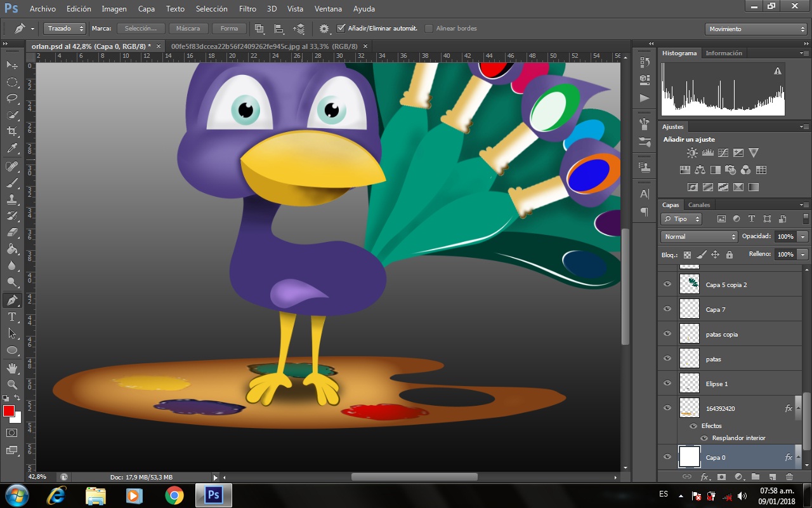Viewport: 812px width, 508px height.
Task: Open the Relleno dropdown arrow
Action: pyautogui.click(x=802, y=254)
